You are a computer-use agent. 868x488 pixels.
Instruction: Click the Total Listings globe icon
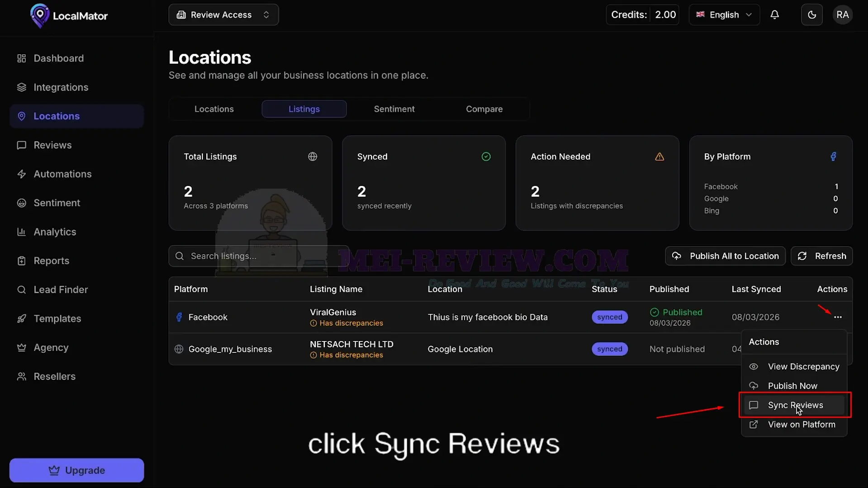coord(313,156)
